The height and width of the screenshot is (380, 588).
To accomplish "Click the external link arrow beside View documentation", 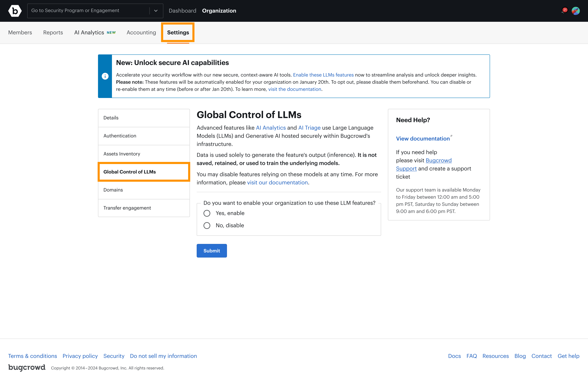I will coord(451,136).
